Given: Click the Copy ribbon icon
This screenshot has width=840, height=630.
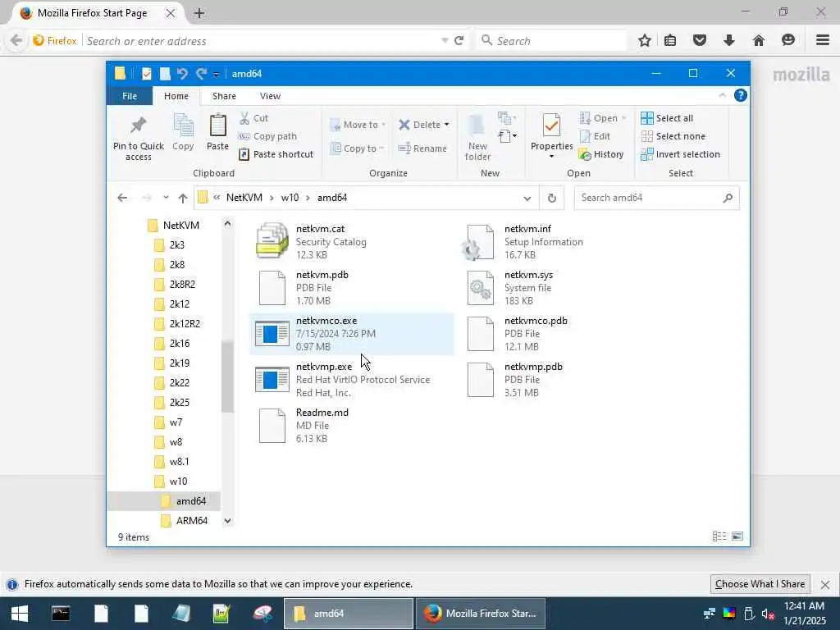Looking at the screenshot, I should pos(183,126).
